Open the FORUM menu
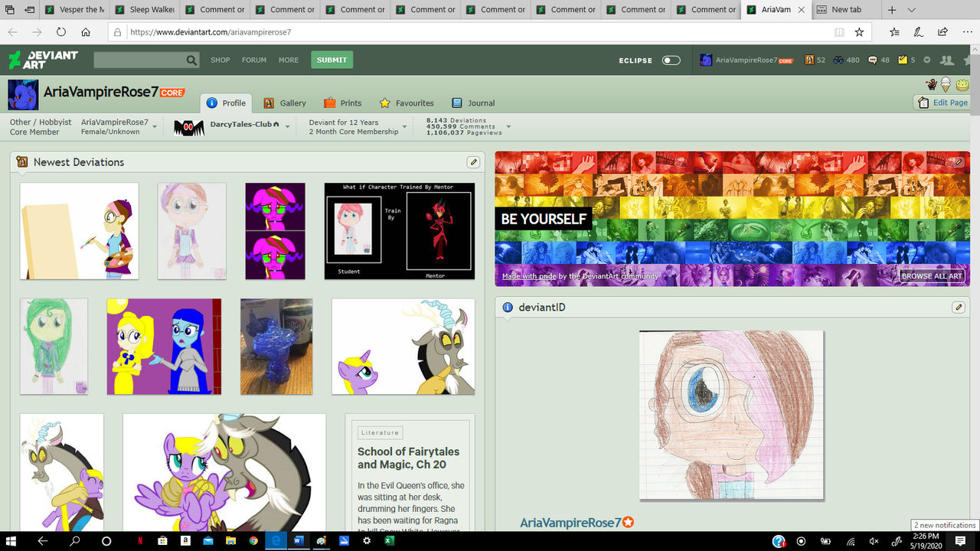 (x=254, y=60)
